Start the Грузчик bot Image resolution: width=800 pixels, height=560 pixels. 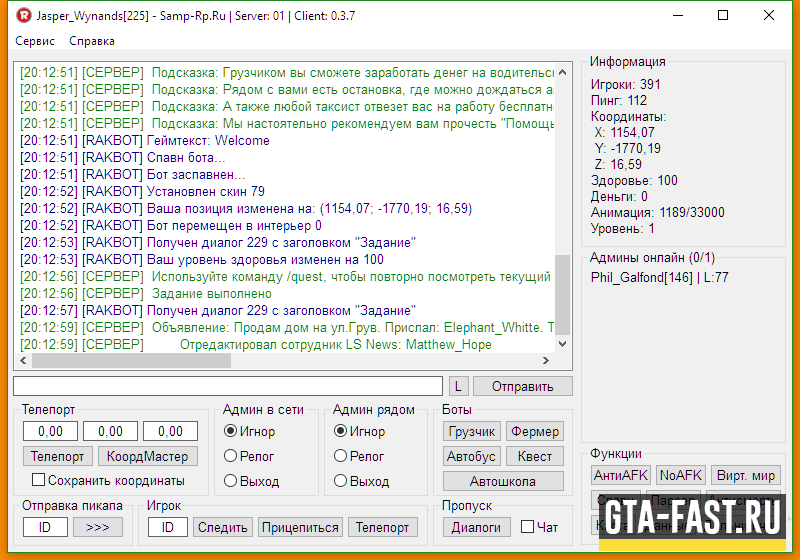tap(472, 431)
